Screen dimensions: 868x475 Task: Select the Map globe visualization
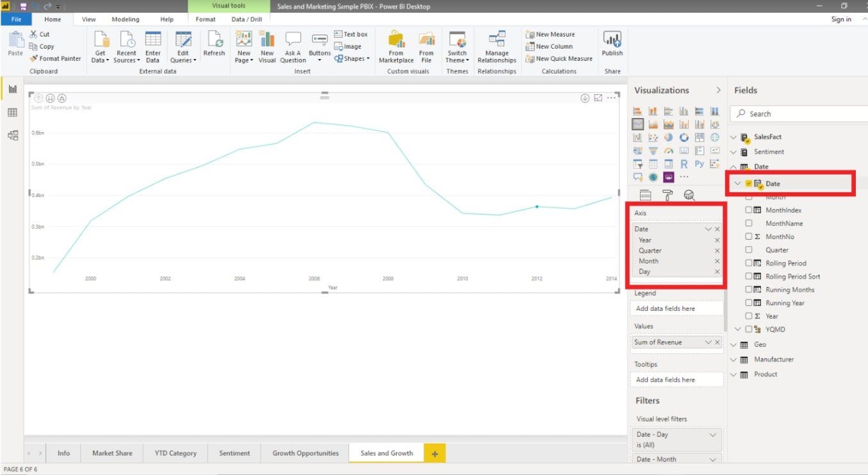point(714,137)
